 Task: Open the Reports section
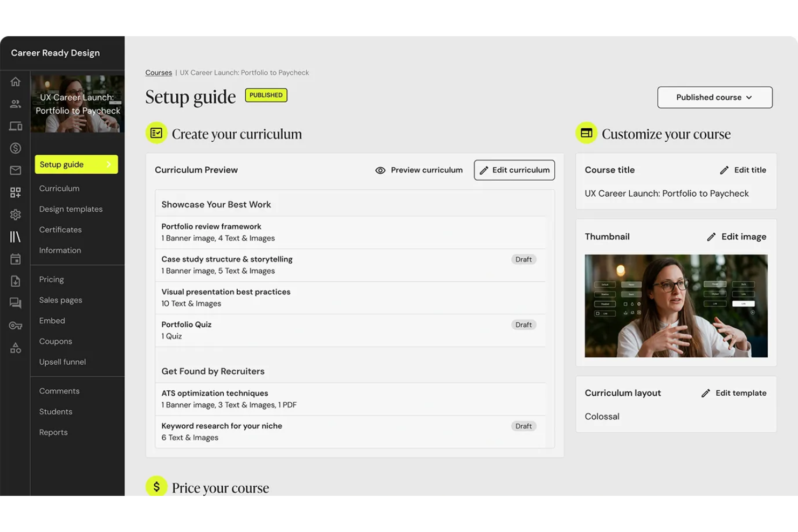pyautogui.click(x=53, y=432)
